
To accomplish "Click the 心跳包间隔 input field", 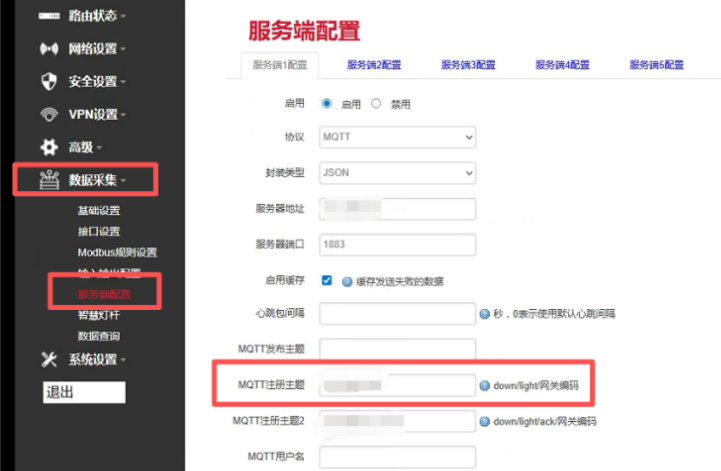I will click(x=398, y=314).
